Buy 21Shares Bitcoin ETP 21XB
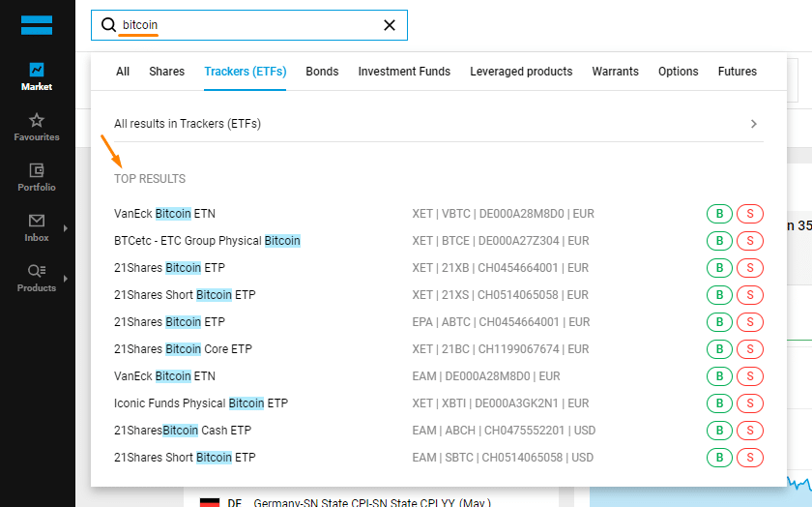Viewport: 812px width, 507px height. [719, 267]
